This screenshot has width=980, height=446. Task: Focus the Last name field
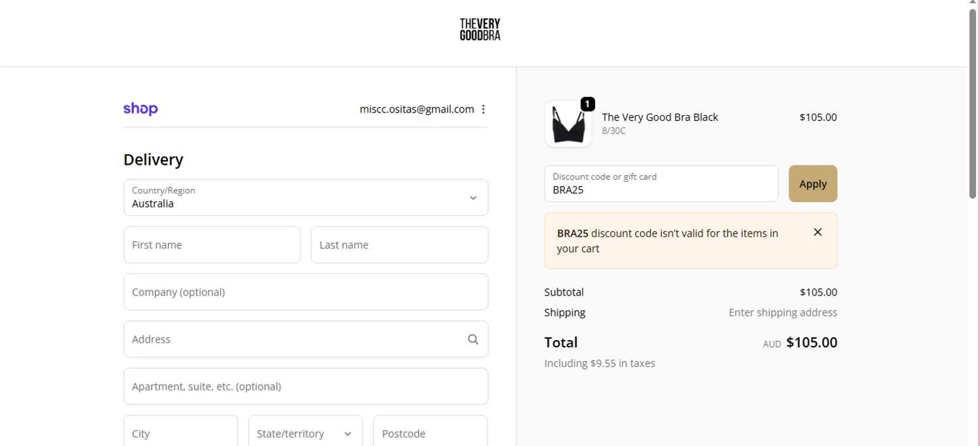click(x=399, y=245)
